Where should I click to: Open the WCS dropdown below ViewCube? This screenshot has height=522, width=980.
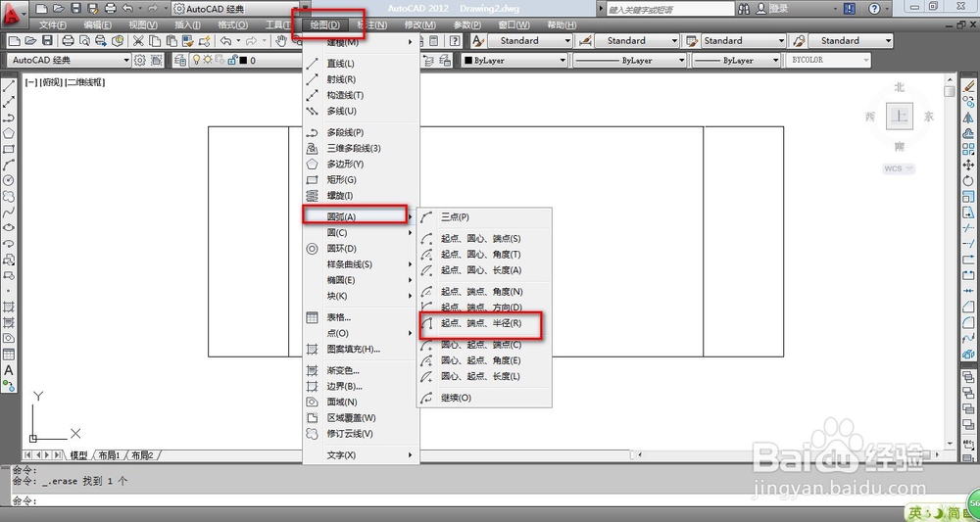tap(900, 168)
